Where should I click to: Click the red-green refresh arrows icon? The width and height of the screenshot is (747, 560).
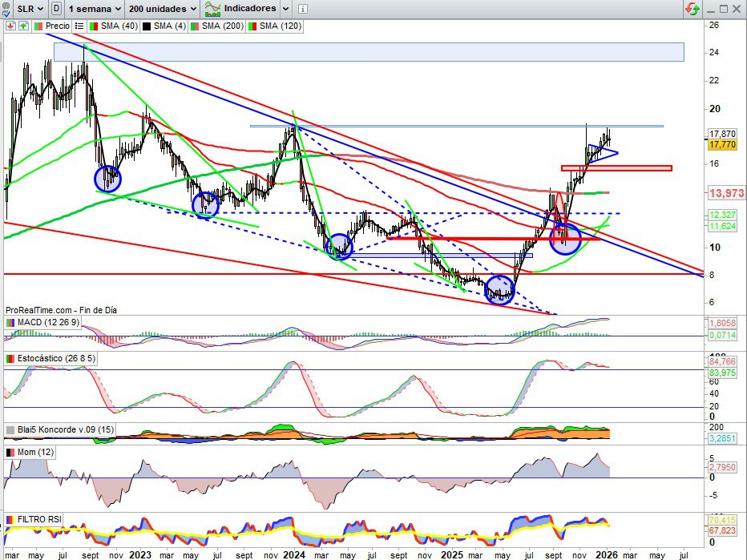pyautogui.click(x=691, y=9)
